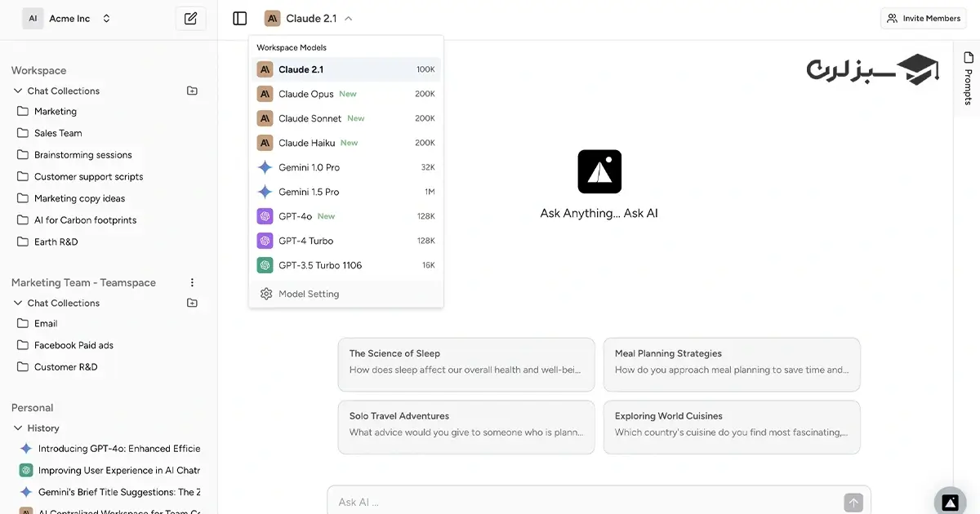
Task: Select Gemini 1.5 Pro model
Action: (x=346, y=192)
